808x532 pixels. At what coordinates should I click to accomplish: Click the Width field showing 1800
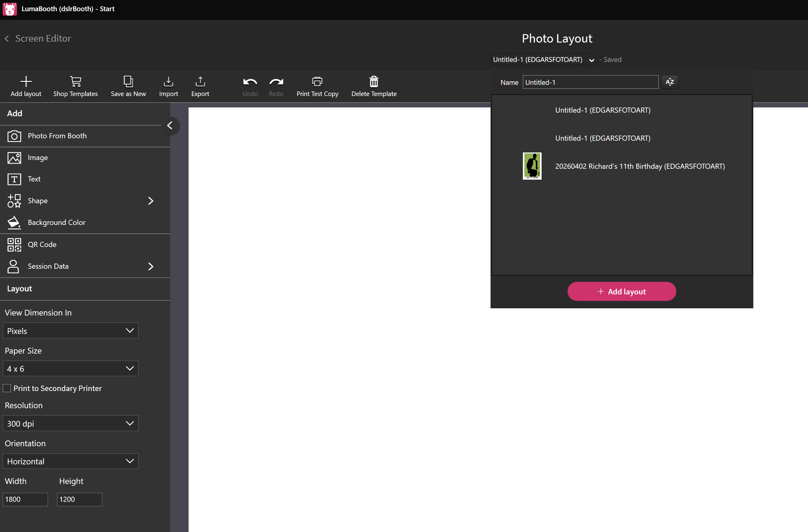[x=25, y=499]
